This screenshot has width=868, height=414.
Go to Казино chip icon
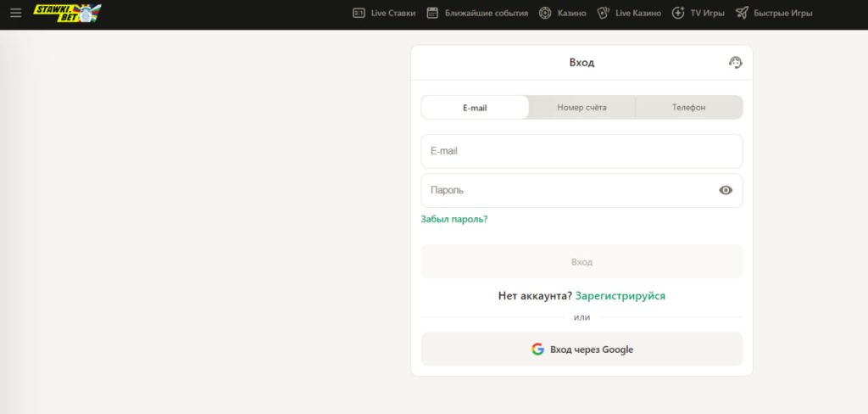tap(545, 13)
